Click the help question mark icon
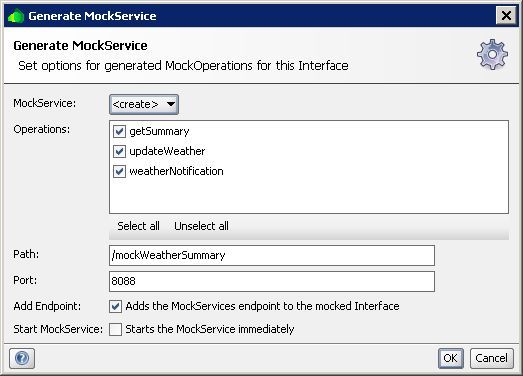The height and width of the screenshot is (376, 523). click(22, 358)
